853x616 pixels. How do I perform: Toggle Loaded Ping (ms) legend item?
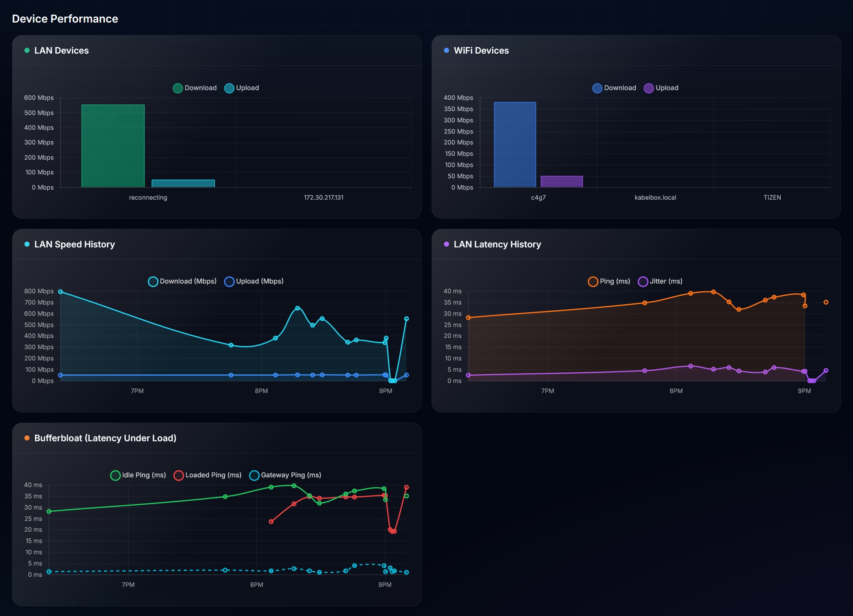(x=208, y=475)
